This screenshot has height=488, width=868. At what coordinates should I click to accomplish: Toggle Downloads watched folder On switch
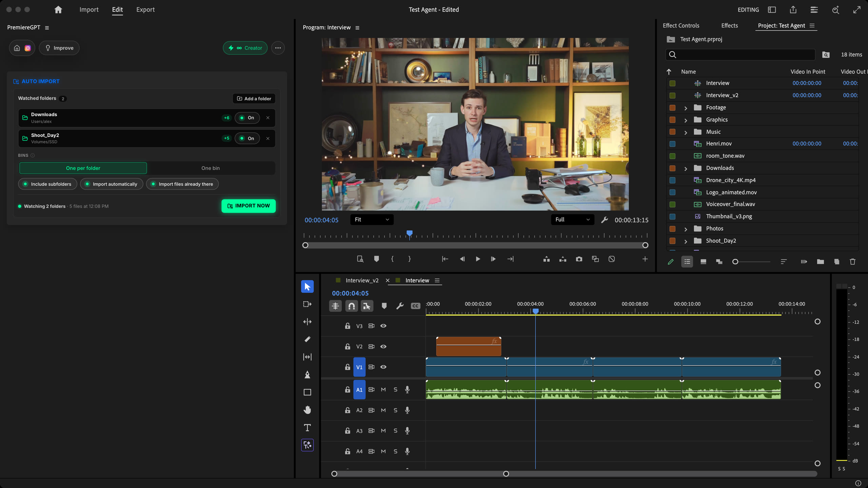coord(247,118)
